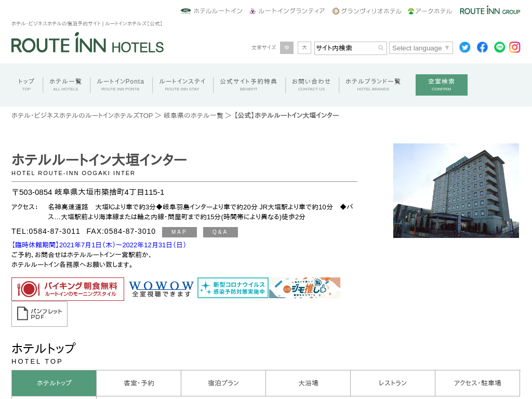
Task: Open お問い合わせ CONTACT US menu
Action: 312,85
